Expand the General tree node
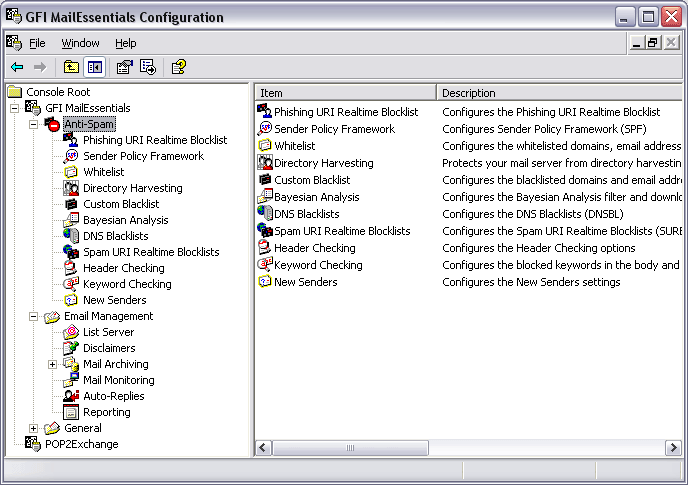 tap(33, 428)
